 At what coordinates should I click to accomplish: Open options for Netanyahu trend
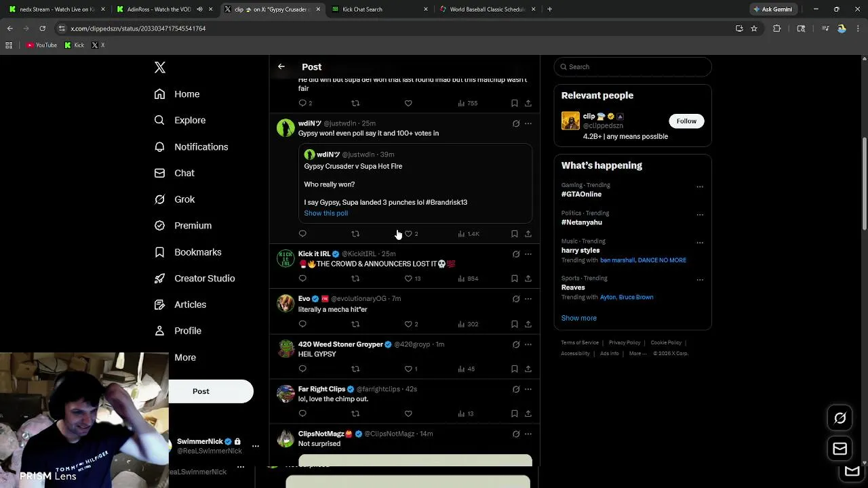point(700,215)
